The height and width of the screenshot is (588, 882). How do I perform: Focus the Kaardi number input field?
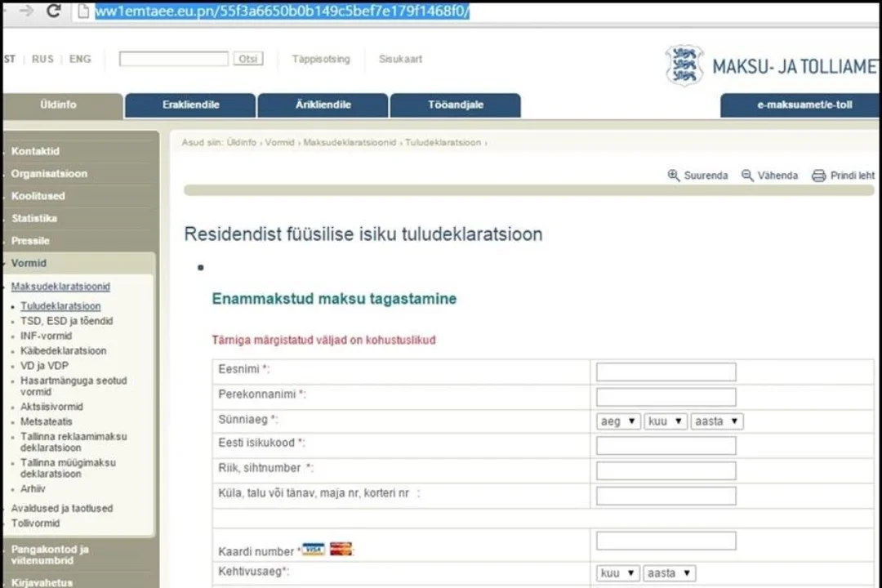(x=666, y=541)
